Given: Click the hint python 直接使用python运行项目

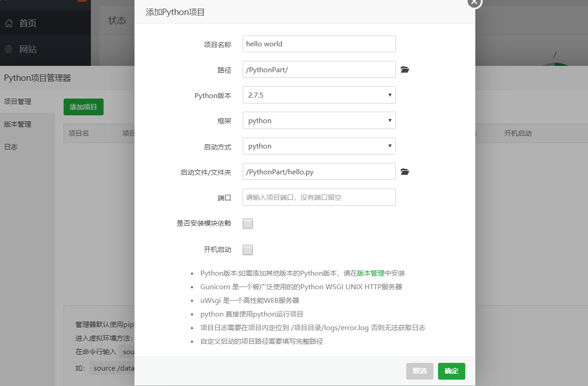Looking at the screenshot, I should [x=252, y=314].
